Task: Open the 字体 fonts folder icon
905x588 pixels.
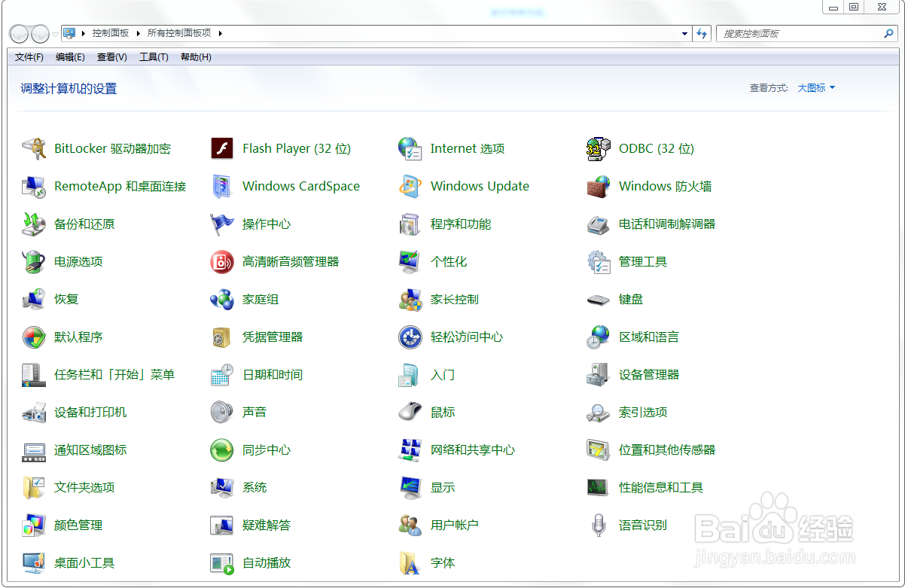Action: pyautogui.click(x=410, y=562)
